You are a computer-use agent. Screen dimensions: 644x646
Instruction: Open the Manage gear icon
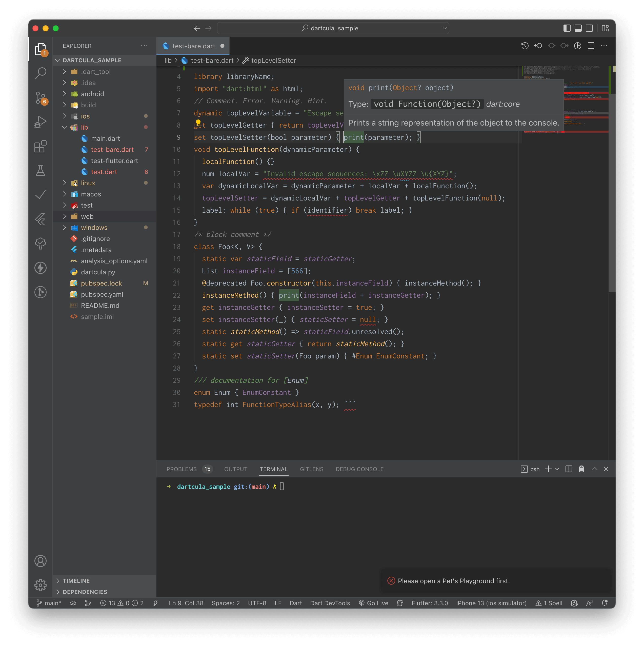click(x=41, y=585)
